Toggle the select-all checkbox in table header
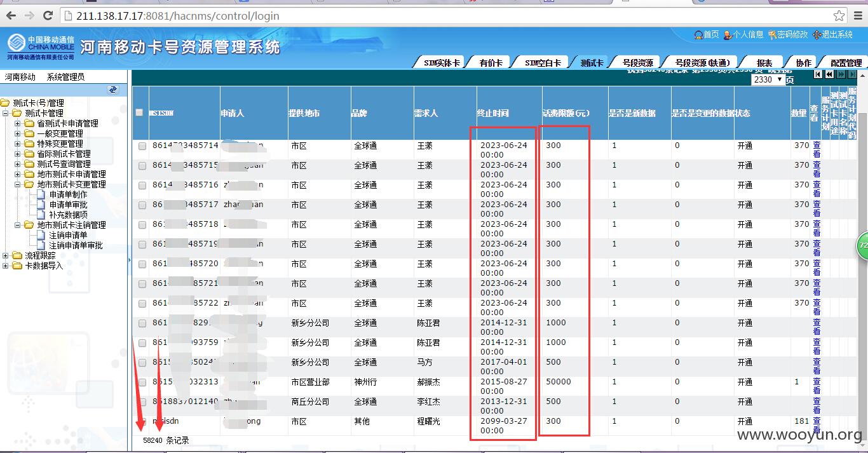Image resolution: width=868 pixels, height=453 pixels. coord(139,112)
